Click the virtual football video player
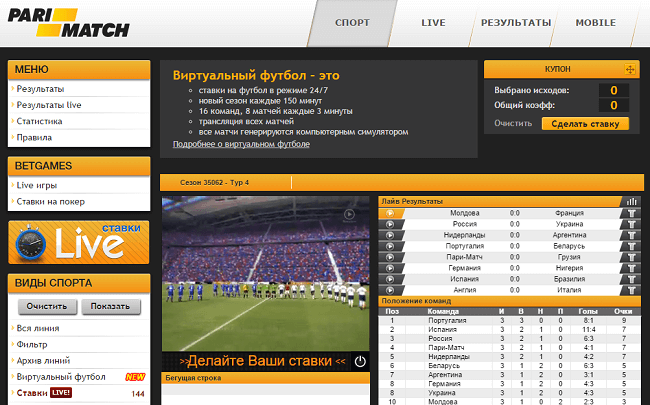The image size is (650, 405). point(265,274)
